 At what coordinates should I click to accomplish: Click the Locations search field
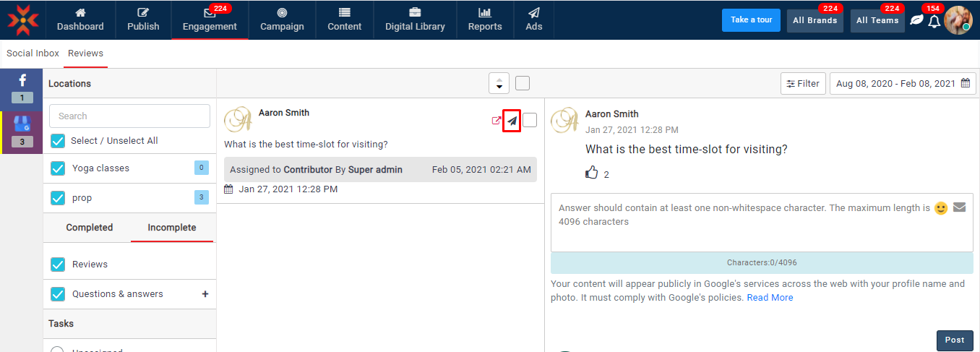(x=129, y=116)
